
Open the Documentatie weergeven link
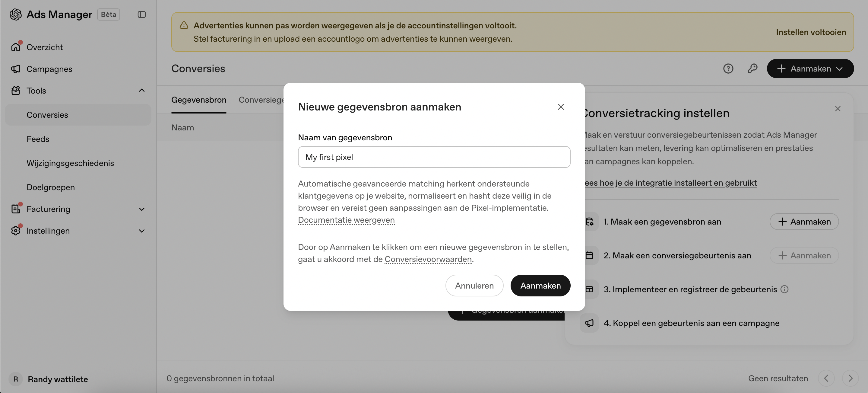coord(346,220)
